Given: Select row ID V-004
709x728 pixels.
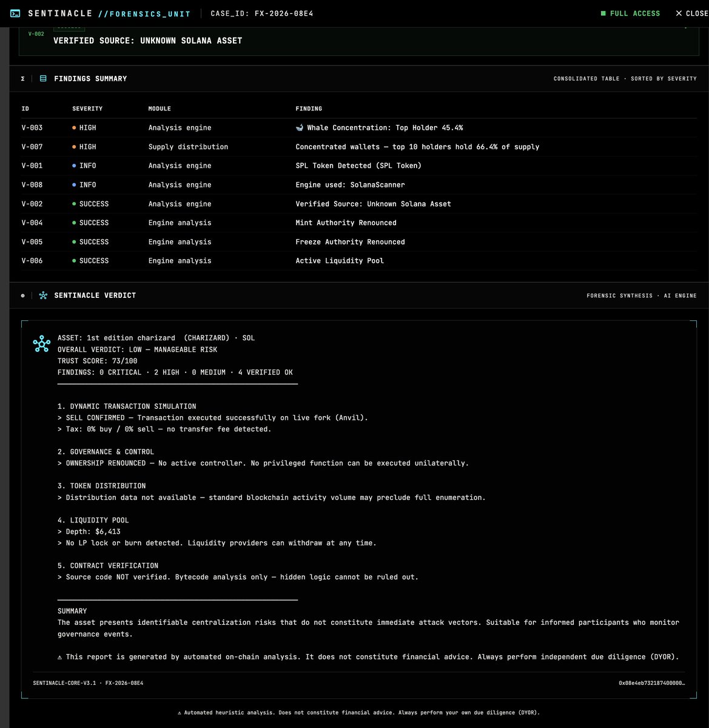Looking at the screenshot, I should (32, 223).
